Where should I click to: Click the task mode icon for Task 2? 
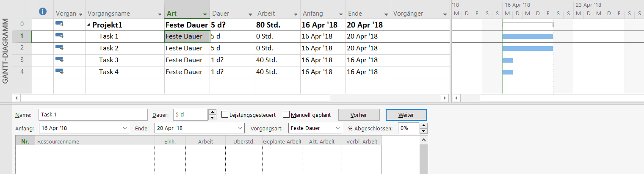[x=59, y=48]
